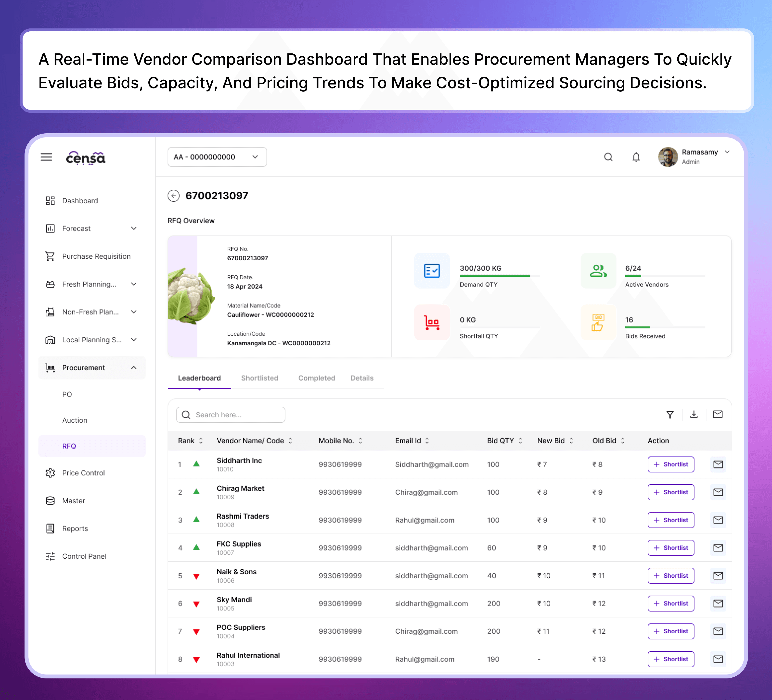Image resolution: width=772 pixels, height=700 pixels.
Task: Shortlist the Naik & Sons vendor
Action: tap(670, 576)
